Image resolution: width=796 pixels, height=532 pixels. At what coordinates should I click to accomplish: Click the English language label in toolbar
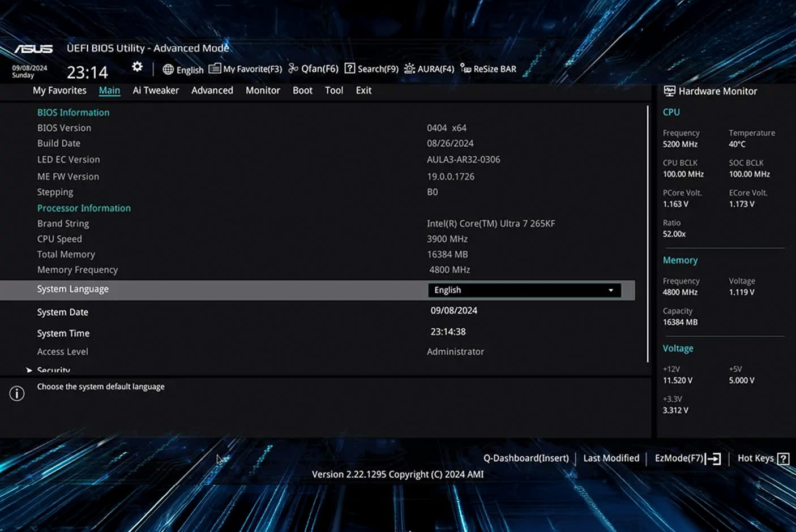click(x=190, y=70)
